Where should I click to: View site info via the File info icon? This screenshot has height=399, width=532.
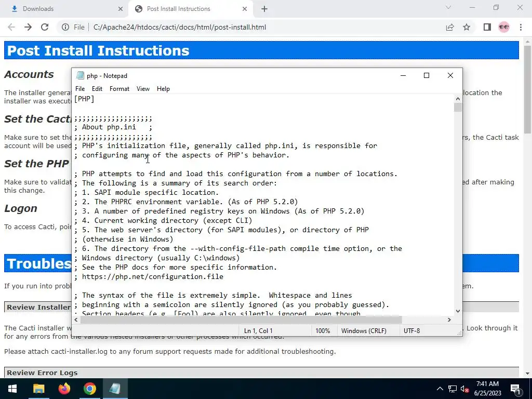(65, 27)
